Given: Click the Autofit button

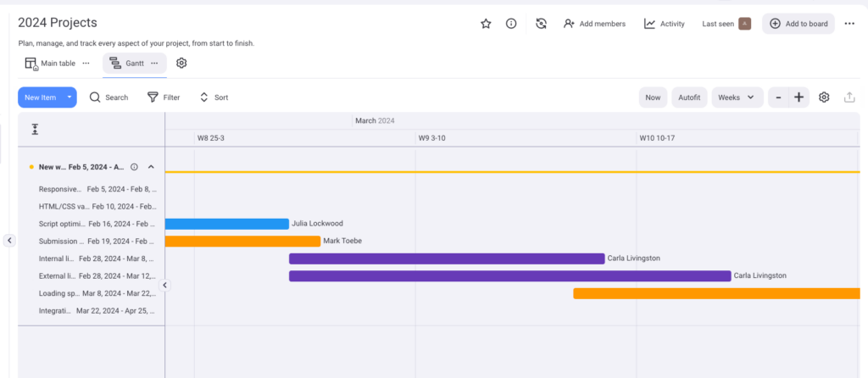Looking at the screenshot, I should click(689, 97).
